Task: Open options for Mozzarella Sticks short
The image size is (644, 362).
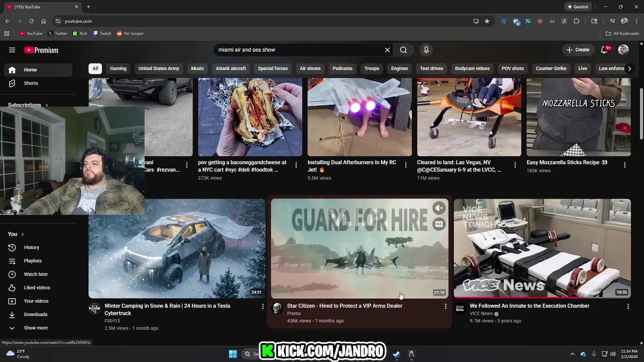Action: click(625, 165)
